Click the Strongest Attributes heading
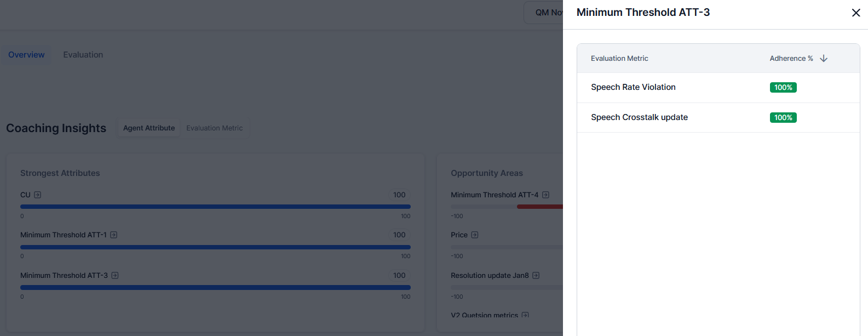 [x=60, y=173]
